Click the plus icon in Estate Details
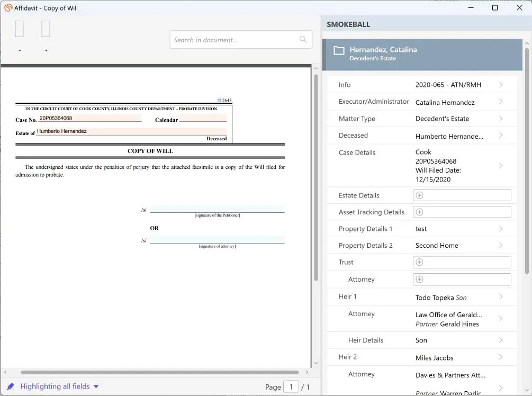Screen dimensions: 532x396 (x=419, y=195)
